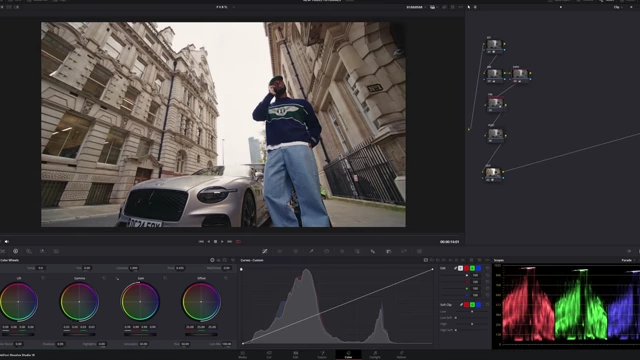Select the Qualifier eyedropper palette icon
The height and width of the screenshot is (360, 640).
[311, 251]
